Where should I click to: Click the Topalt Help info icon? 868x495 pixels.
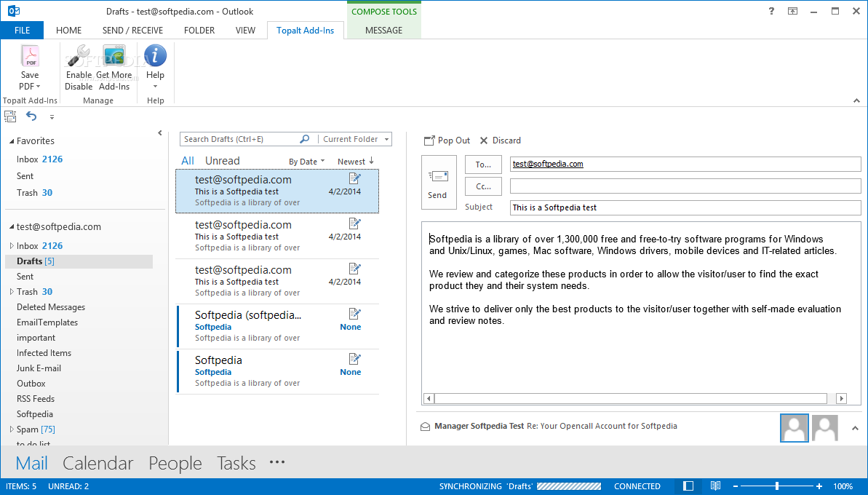click(x=155, y=55)
